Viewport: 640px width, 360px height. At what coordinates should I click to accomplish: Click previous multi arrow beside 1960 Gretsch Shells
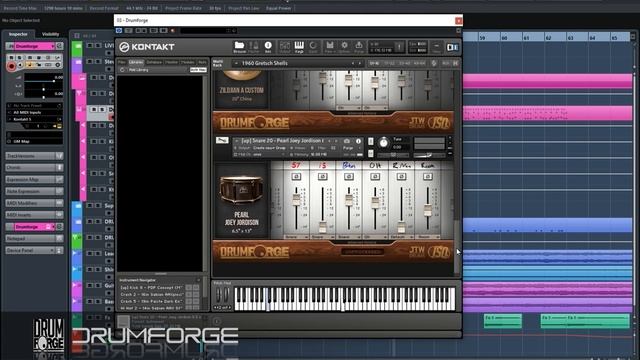point(353,63)
